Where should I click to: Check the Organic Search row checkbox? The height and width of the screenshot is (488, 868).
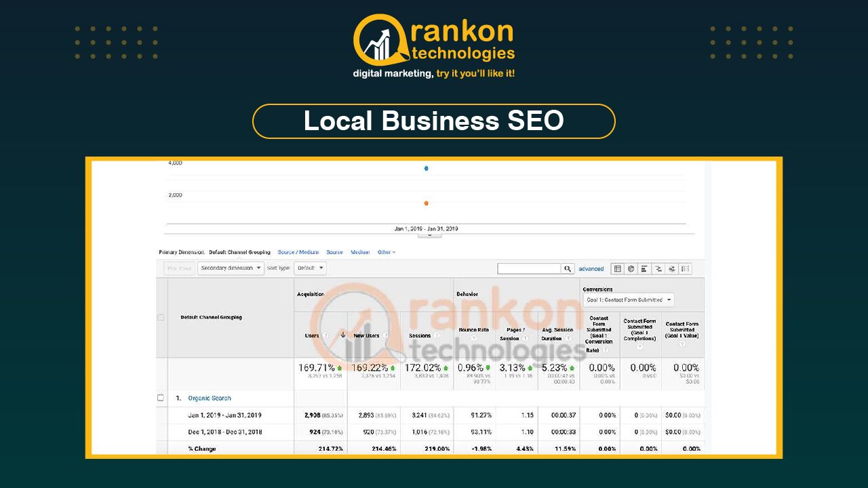pos(161,398)
